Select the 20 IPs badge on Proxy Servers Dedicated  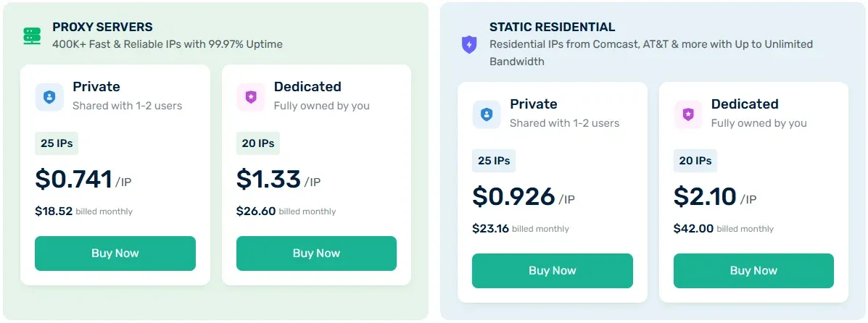pyautogui.click(x=258, y=143)
